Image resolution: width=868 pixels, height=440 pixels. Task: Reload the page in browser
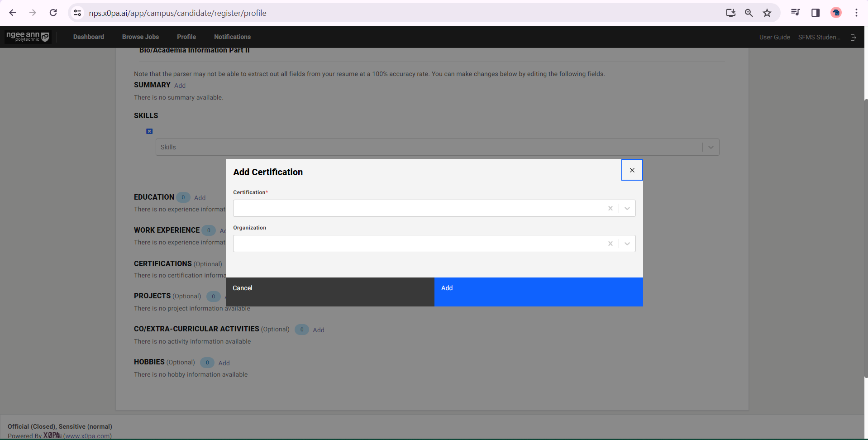pos(53,13)
